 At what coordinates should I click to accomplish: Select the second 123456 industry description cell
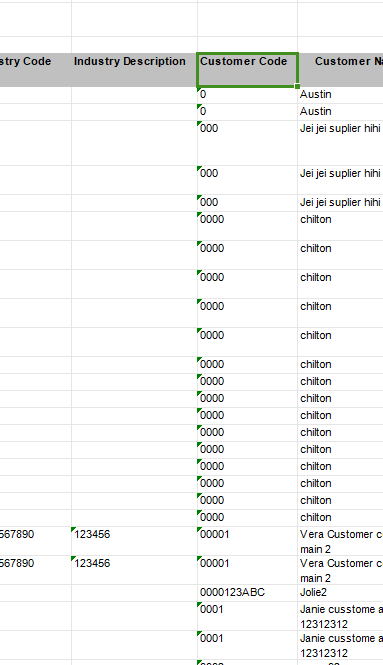coord(134,570)
